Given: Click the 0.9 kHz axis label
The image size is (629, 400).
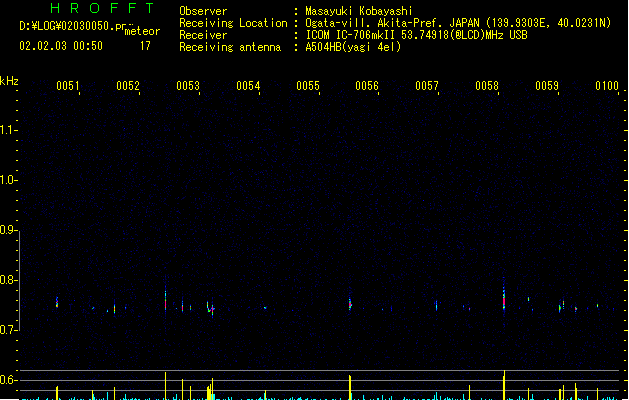Looking at the screenshot, I should pyautogui.click(x=8, y=230).
